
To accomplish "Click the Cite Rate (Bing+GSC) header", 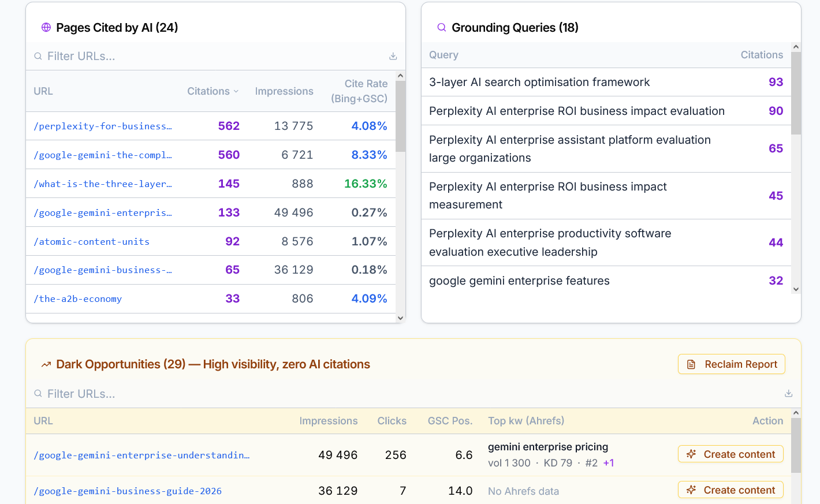I will (x=359, y=91).
